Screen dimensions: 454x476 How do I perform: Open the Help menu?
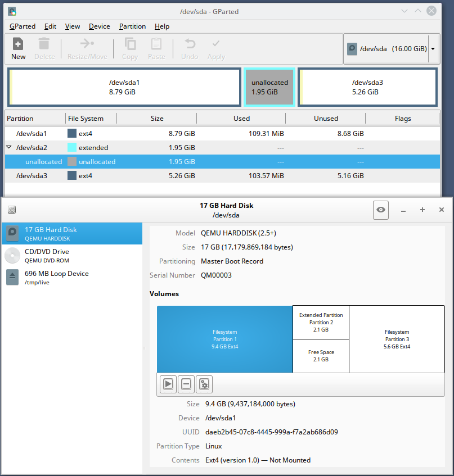click(x=162, y=26)
